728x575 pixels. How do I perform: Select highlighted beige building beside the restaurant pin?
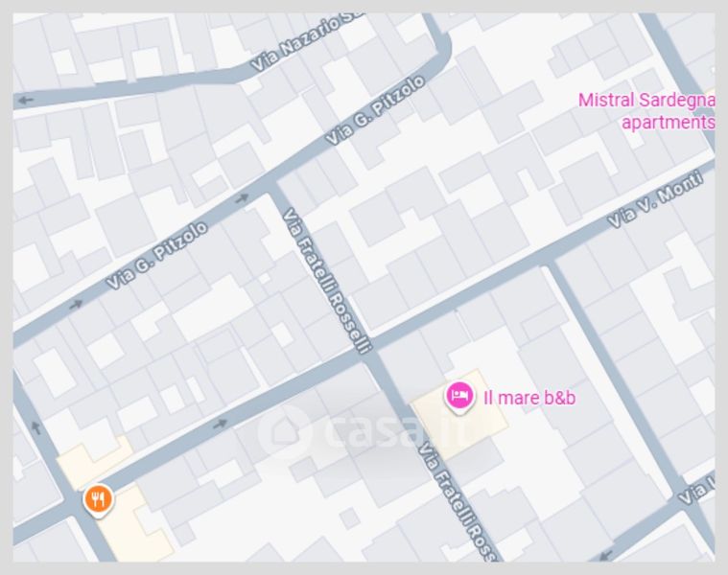coord(133,524)
